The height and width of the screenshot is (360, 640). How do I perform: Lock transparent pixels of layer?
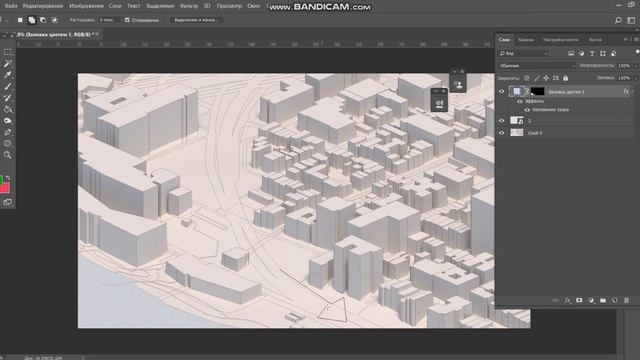pyautogui.click(x=527, y=78)
